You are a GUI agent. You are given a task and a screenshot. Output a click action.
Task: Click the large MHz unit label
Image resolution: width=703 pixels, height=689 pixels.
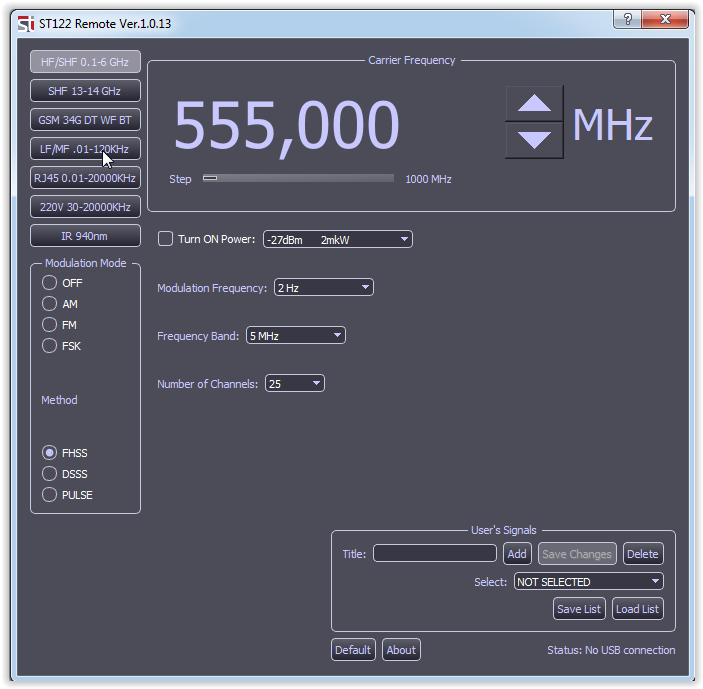pos(612,125)
